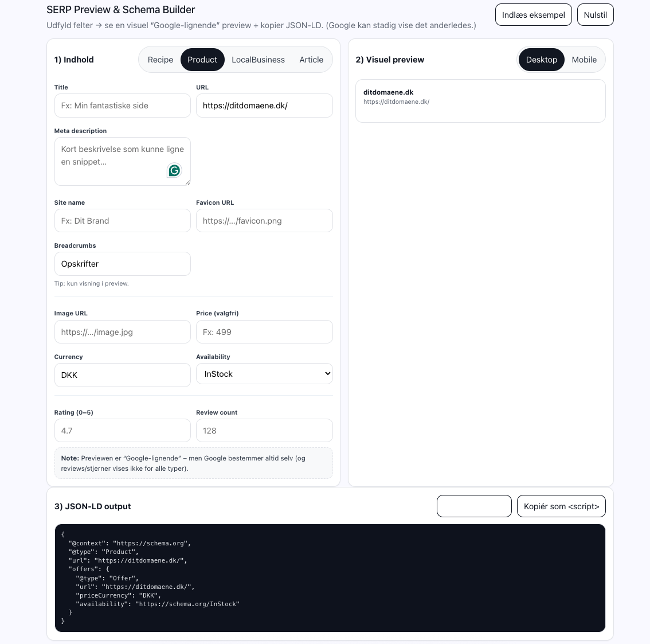Click the Kopiér som <script> button
The width and height of the screenshot is (650, 644).
click(561, 506)
